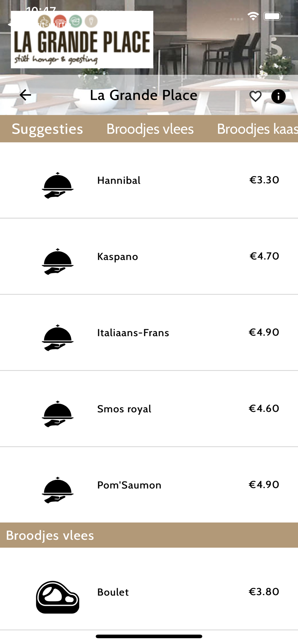This screenshot has height=644, width=298.
Task: Select the Suggesties tab
Action: tap(47, 129)
